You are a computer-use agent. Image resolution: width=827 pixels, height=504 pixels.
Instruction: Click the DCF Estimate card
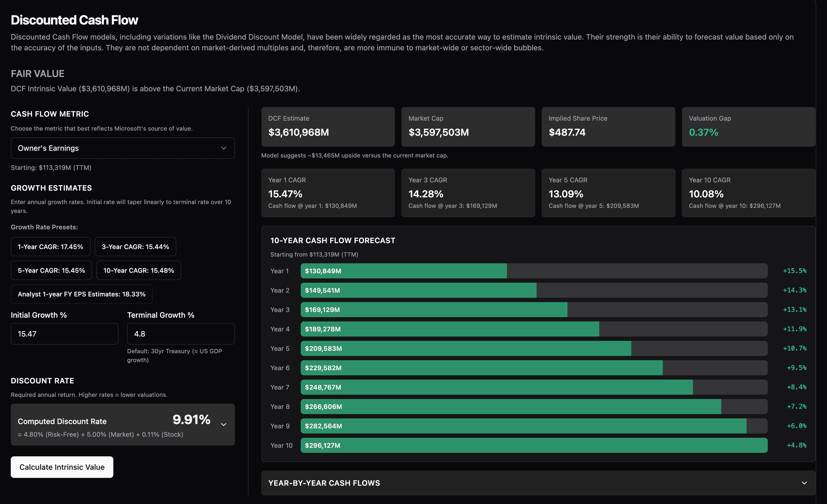coord(328,127)
